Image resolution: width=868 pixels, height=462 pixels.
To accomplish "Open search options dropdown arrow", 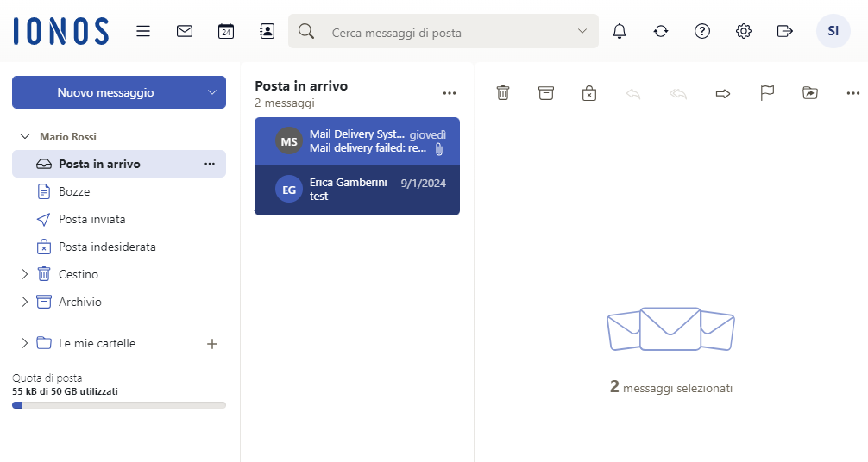I will [582, 31].
